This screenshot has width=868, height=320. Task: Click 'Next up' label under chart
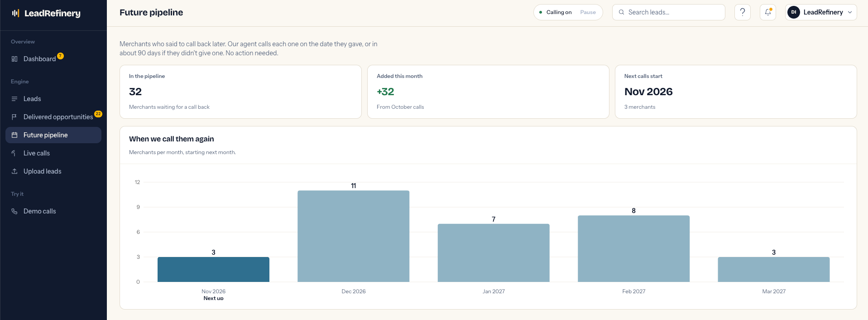[213, 298]
